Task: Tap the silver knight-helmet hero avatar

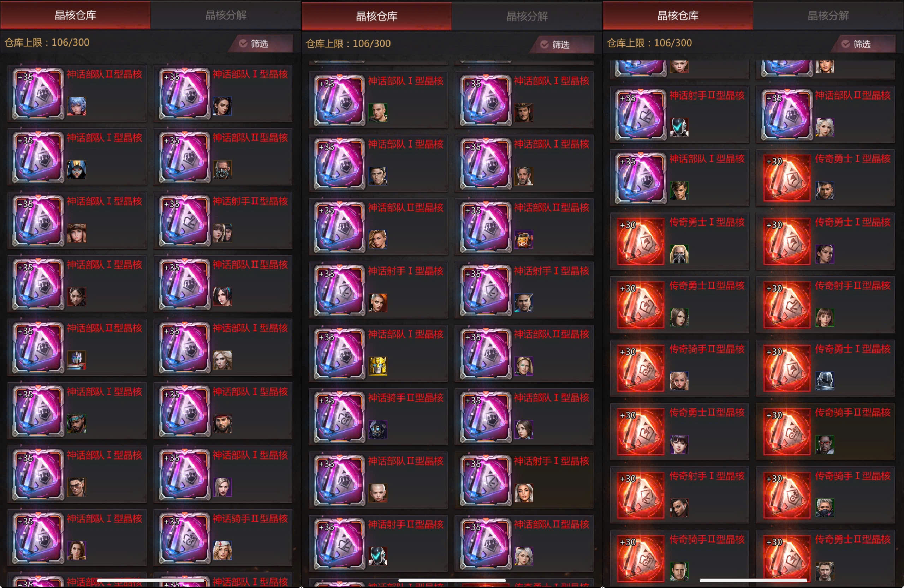Action: 825,381
